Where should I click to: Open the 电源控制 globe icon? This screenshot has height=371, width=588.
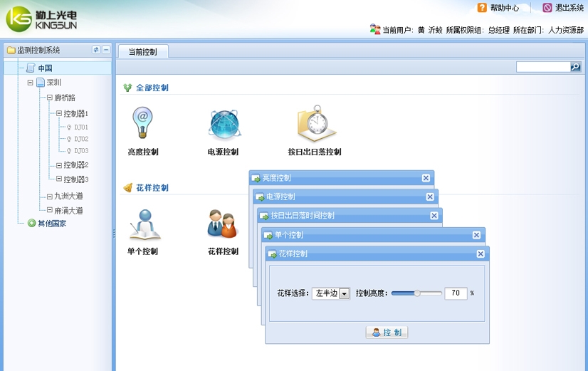pyautogui.click(x=224, y=124)
